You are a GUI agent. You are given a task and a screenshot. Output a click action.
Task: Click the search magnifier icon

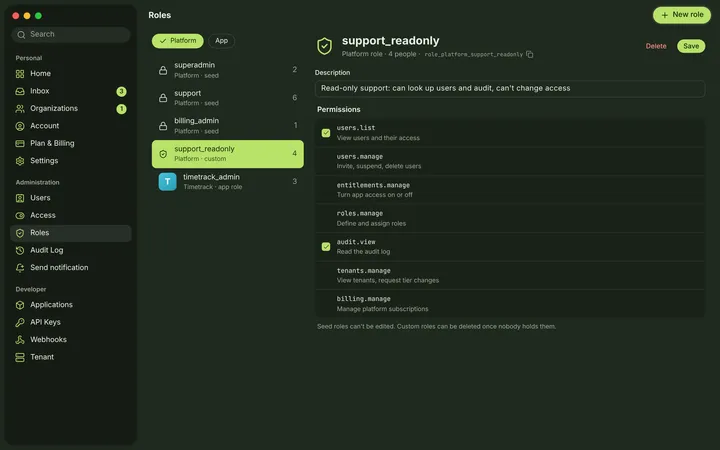(21, 34)
